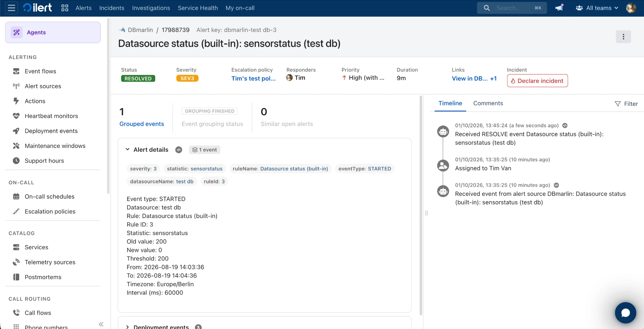This screenshot has height=329, width=644.
Task: Click the code icon beside Alert details
Action: click(179, 150)
